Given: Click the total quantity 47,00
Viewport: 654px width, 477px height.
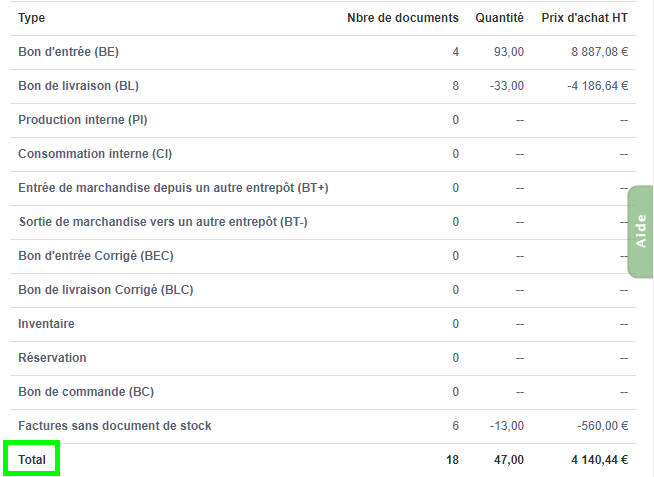Looking at the screenshot, I should (x=509, y=460).
